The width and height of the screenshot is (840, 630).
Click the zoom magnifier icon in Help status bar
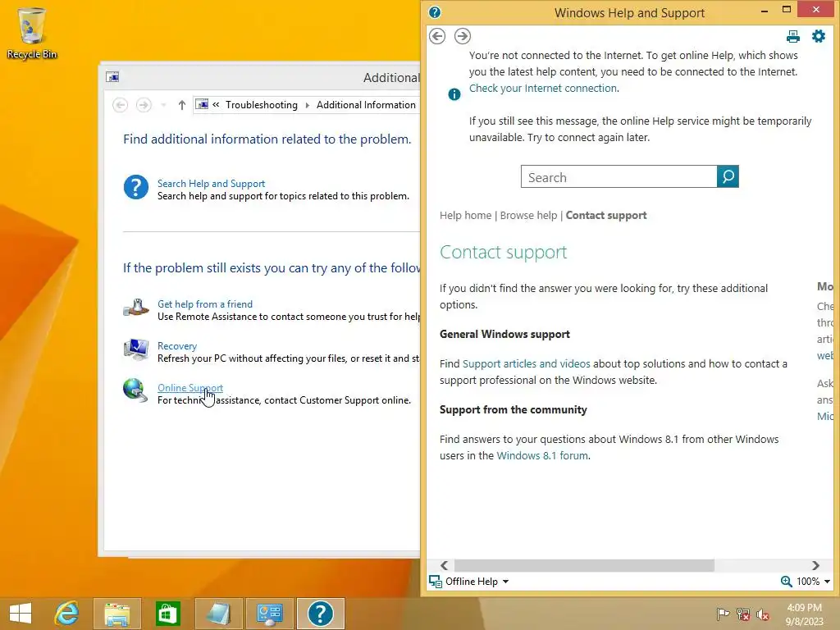(786, 582)
